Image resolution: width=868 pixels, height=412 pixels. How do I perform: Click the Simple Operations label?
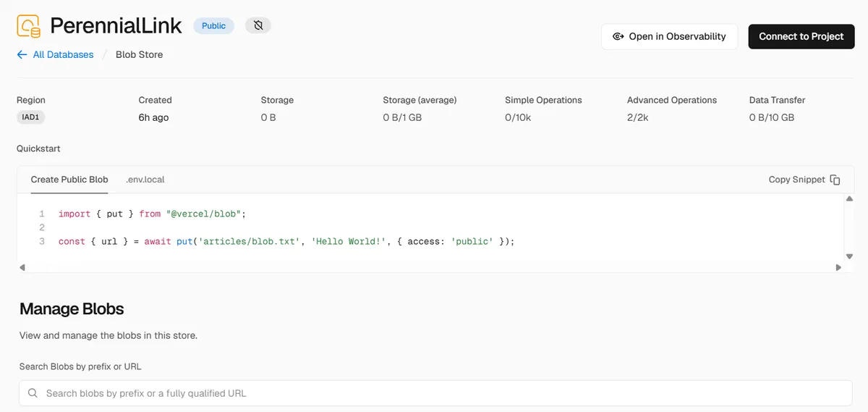(543, 100)
